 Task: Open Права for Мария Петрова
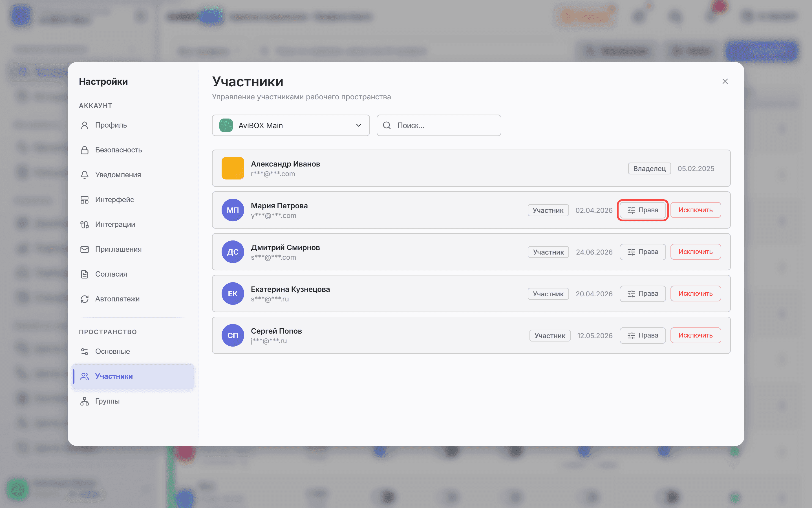(x=643, y=210)
